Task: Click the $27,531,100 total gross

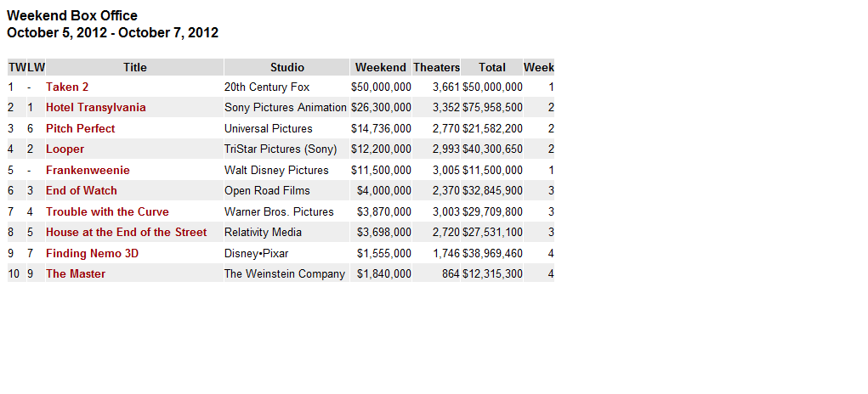Action: pyautogui.click(x=493, y=233)
